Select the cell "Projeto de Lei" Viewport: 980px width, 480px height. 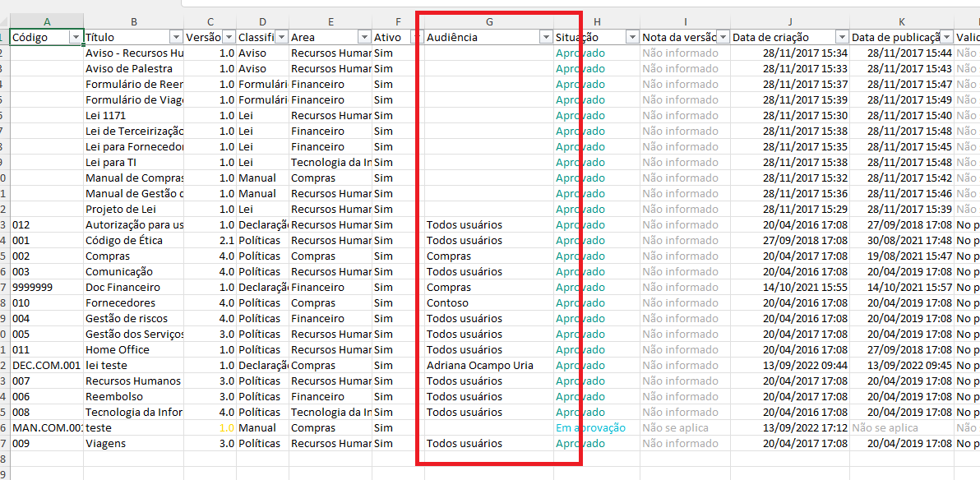point(134,210)
